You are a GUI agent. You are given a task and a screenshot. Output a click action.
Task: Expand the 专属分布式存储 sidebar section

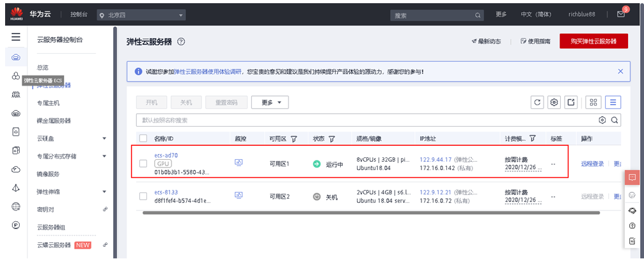(x=104, y=156)
